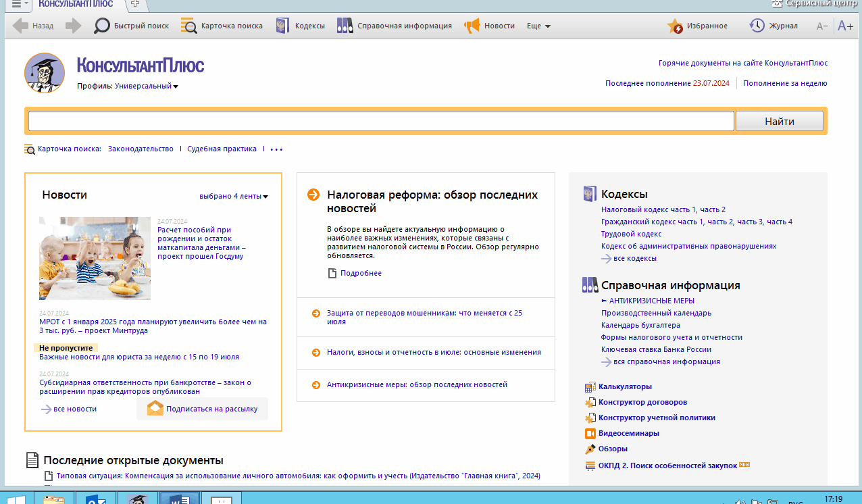Image resolution: width=862 pixels, height=504 pixels.
Task: Open Налоги, взносы и отчетность в июле
Action: tap(434, 353)
